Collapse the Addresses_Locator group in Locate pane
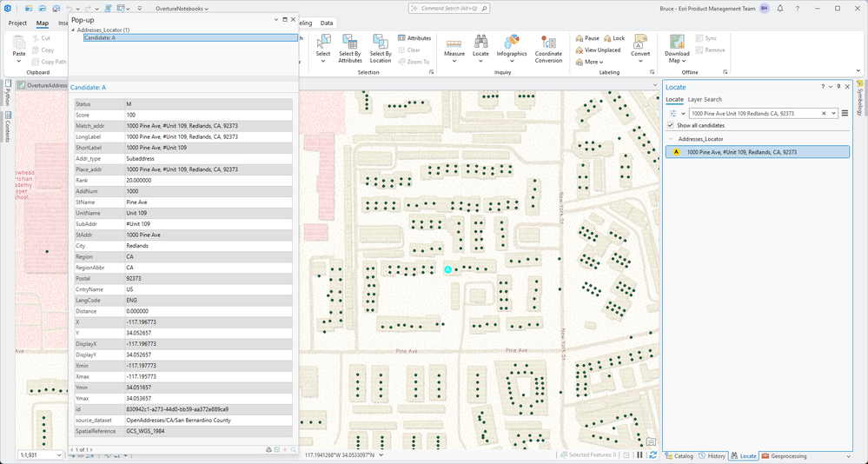This screenshot has height=464, width=868. click(671, 139)
